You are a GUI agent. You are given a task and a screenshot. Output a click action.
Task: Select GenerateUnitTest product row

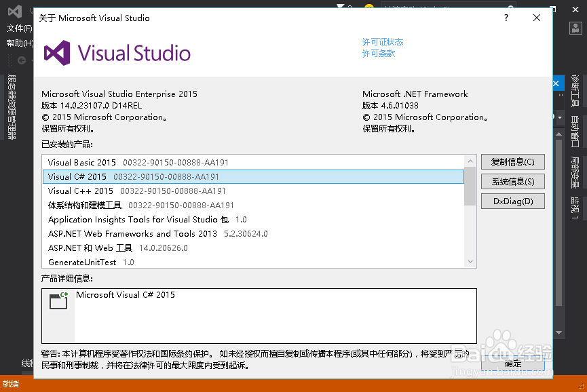[x=253, y=262]
